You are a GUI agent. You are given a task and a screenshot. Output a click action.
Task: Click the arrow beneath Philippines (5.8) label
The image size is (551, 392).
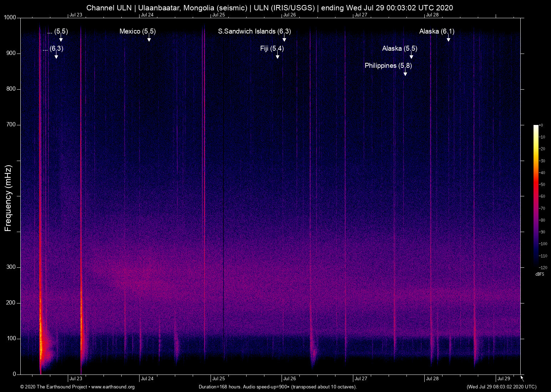click(405, 73)
